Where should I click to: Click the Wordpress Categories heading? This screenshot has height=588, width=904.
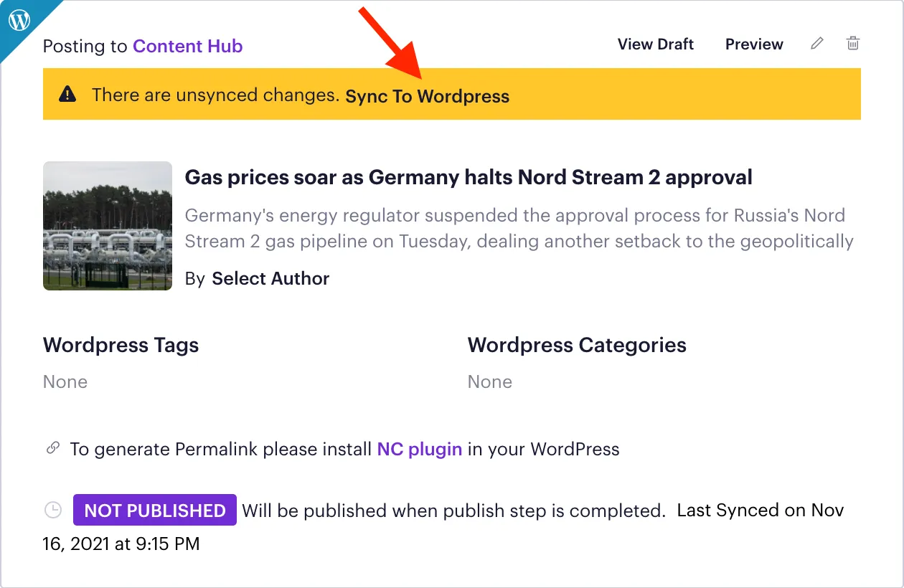click(x=577, y=345)
